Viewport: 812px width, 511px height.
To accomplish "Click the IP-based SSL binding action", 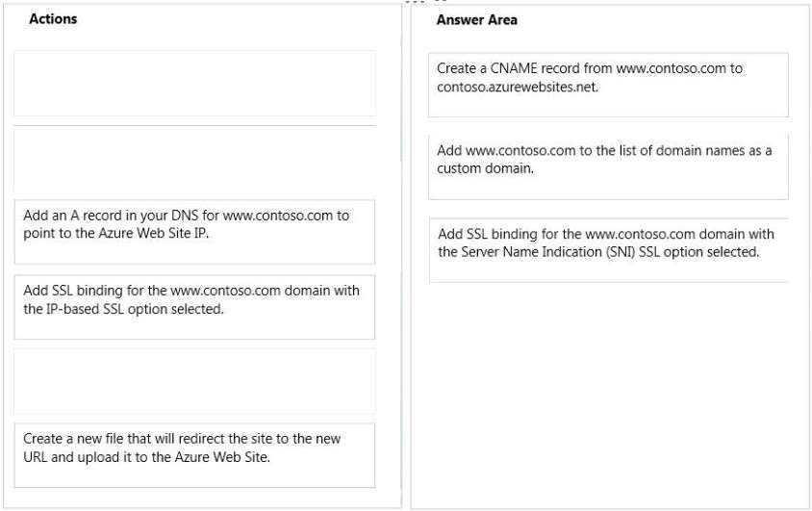I will [x=194, y=307].
